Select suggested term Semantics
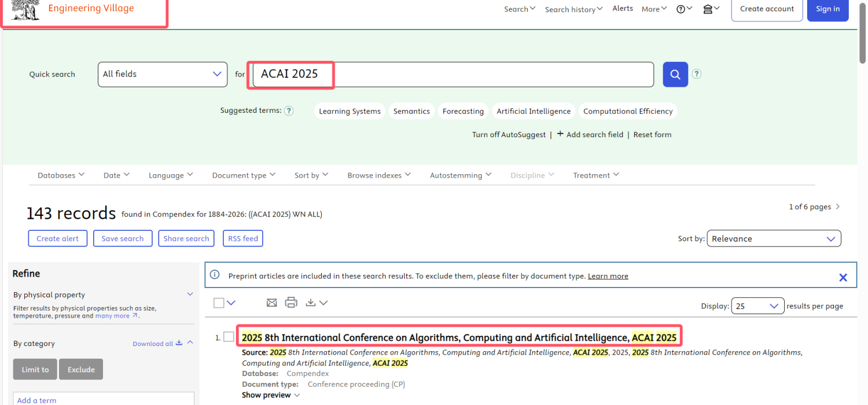 tap(411, 111)
